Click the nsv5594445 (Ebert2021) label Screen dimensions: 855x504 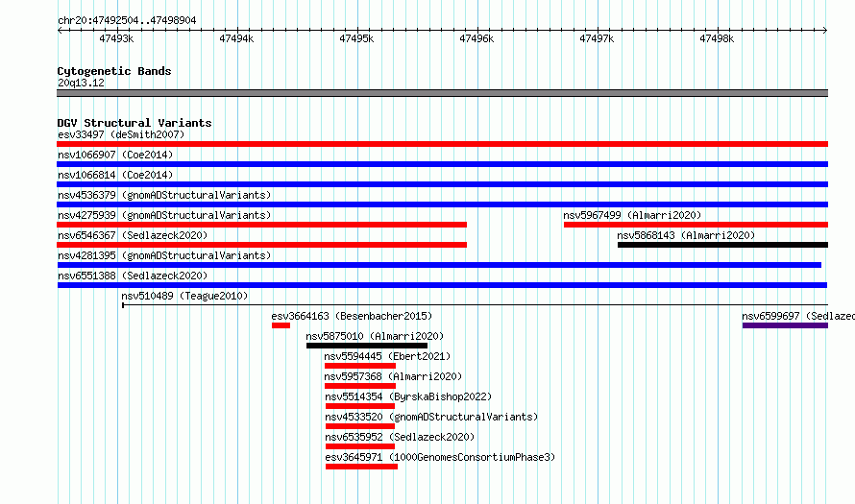tap(387, 356)
